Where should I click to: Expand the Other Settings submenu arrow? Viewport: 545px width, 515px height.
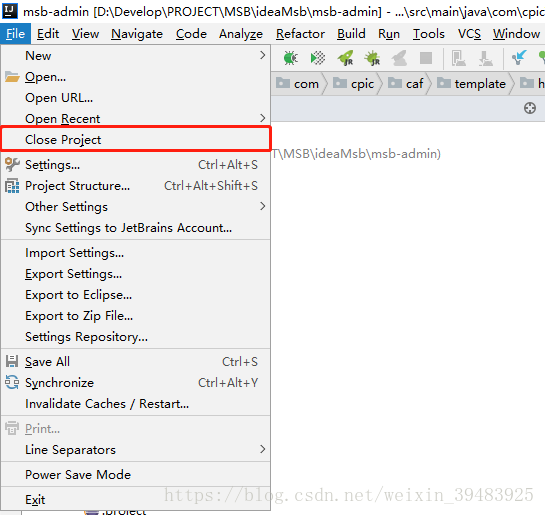coord(262,206)
